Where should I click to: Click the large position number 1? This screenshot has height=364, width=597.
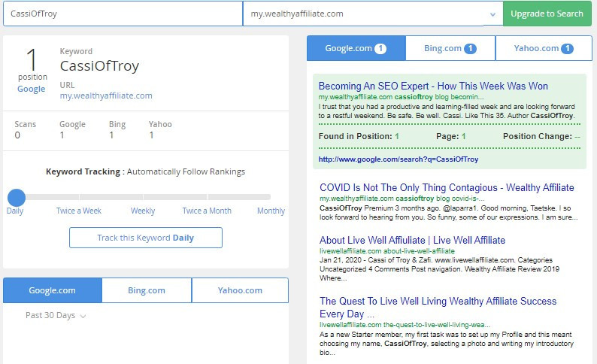(x=32, y=59)
